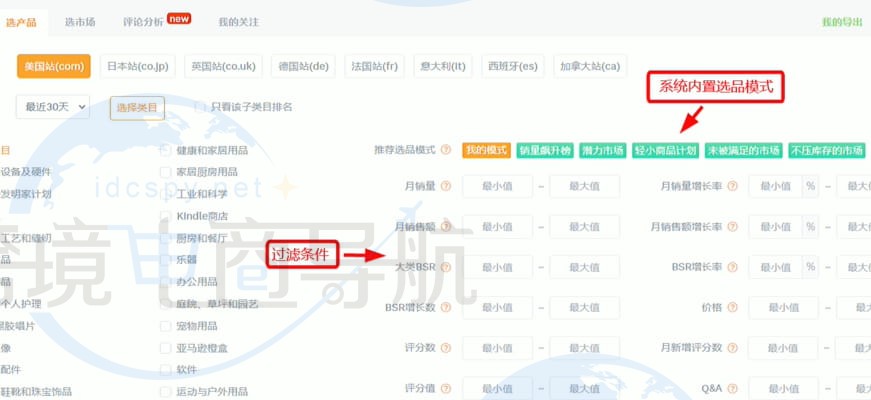
Task: Check the 乐器 category
Action: tap(165, 259)
